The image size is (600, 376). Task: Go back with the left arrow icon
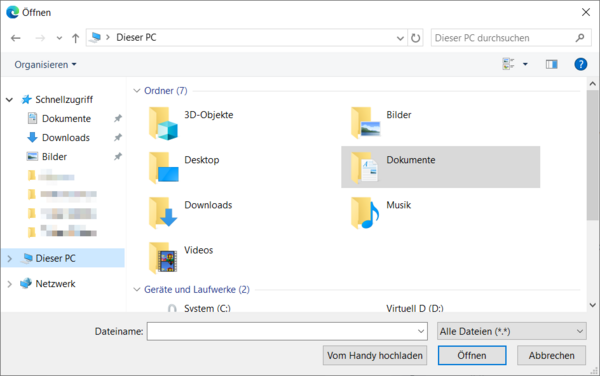[16, 38]
